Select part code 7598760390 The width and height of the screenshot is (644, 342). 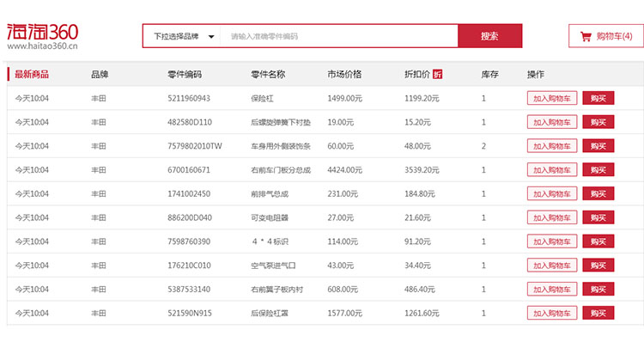(x=189, y=241)
